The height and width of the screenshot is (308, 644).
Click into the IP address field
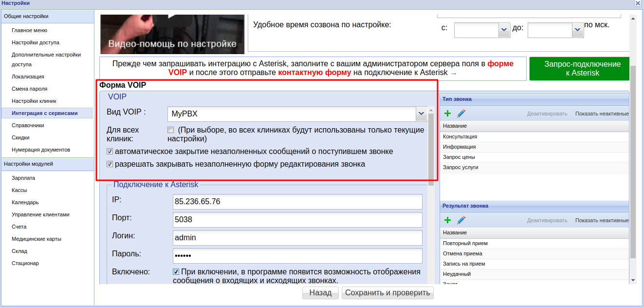[x=297, y=201]
